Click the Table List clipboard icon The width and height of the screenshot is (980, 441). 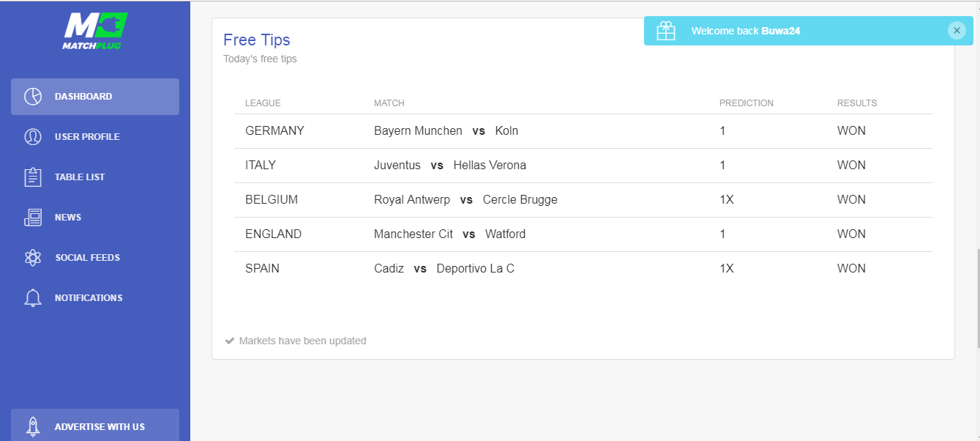pos(32,177)
